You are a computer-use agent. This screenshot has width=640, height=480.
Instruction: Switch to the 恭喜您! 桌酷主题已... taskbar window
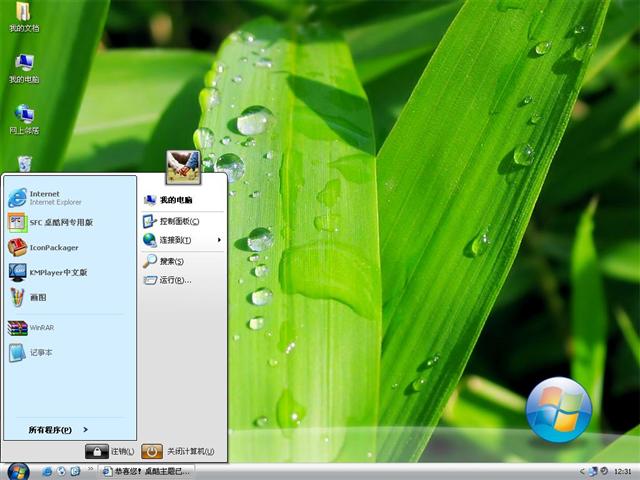(x=146, y=471)
